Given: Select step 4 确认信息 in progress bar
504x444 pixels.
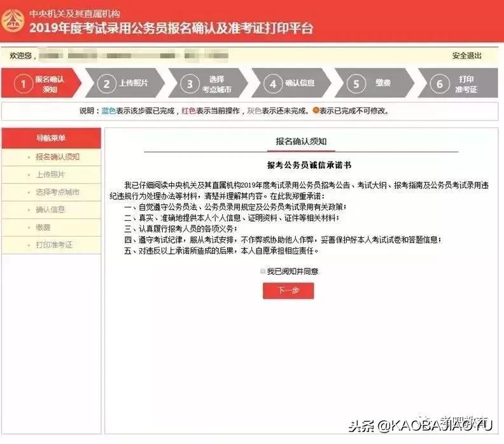Looking at the screenshot, I should click(x=291, y=83).
